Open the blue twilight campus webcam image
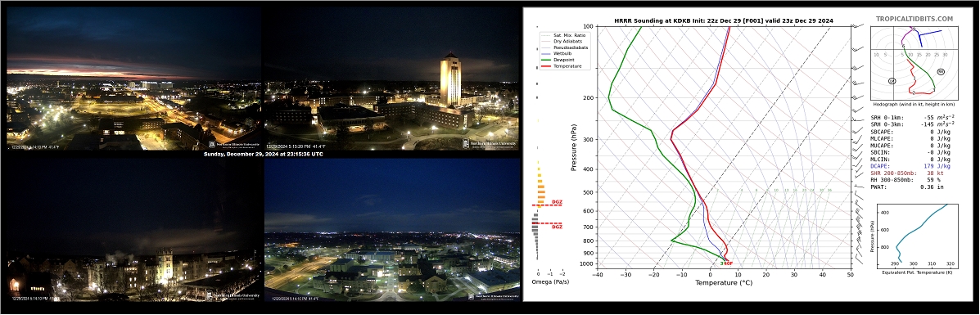980x315 pixels. point(391,229)
